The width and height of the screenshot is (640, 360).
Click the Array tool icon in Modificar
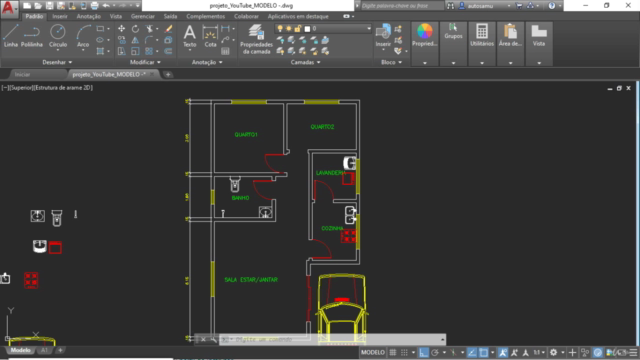tap(149, 51)
